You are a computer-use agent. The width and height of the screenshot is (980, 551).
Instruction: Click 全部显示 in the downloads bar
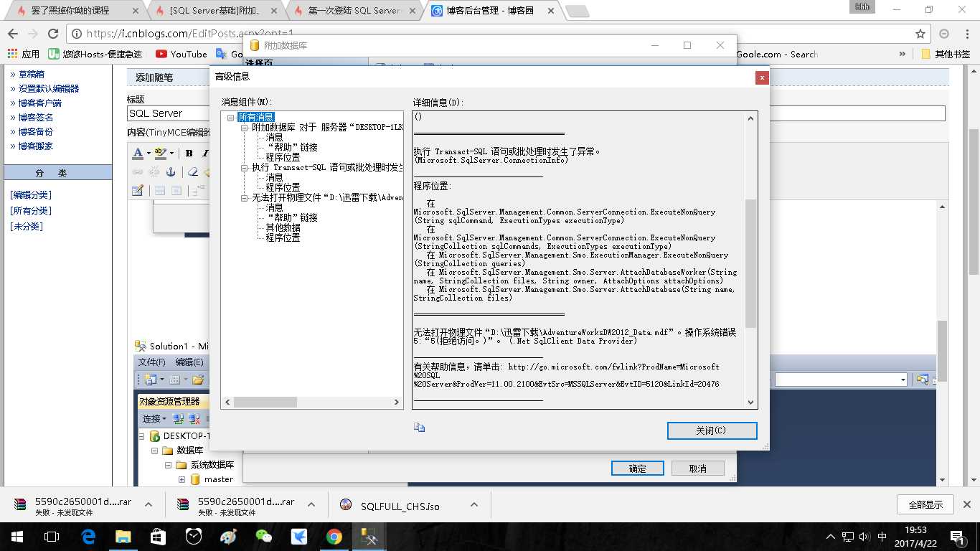point(925,504)
